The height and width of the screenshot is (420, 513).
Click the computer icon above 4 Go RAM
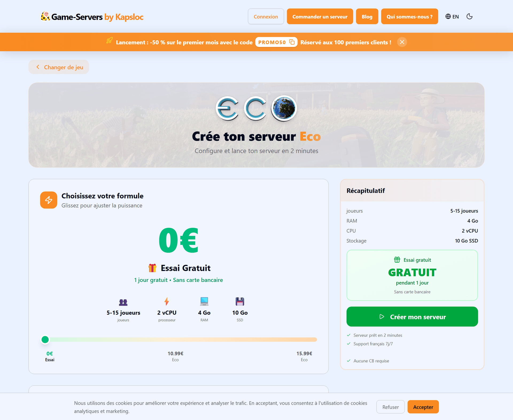204,301
